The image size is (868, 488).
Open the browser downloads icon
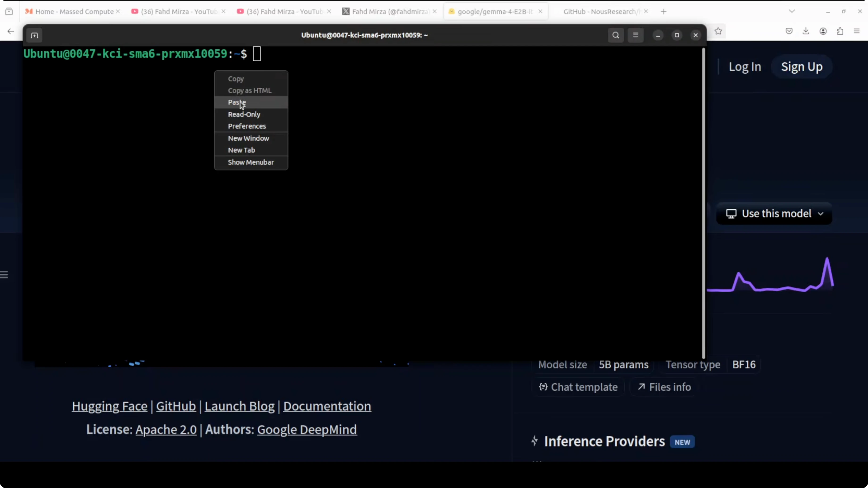(806, 31)
